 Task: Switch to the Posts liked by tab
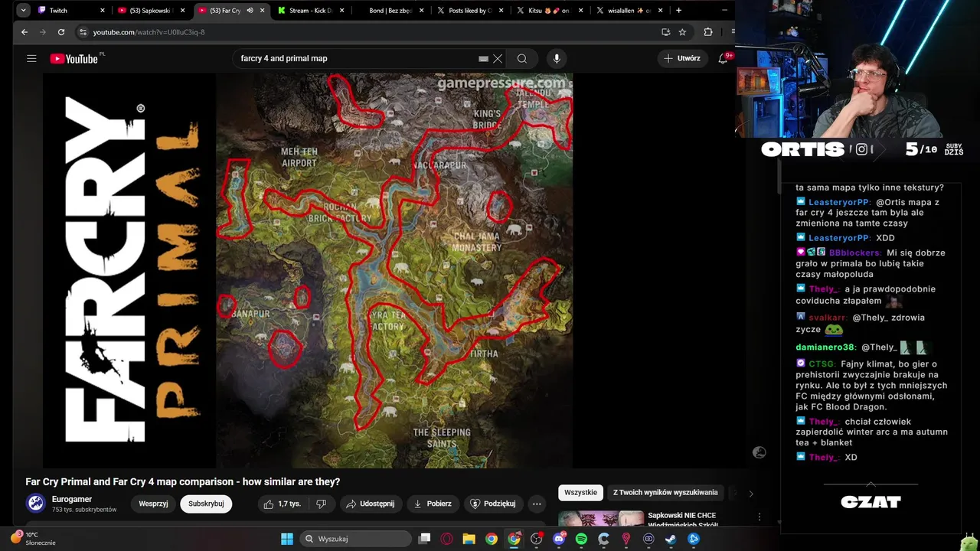click(x=469, y=11)
